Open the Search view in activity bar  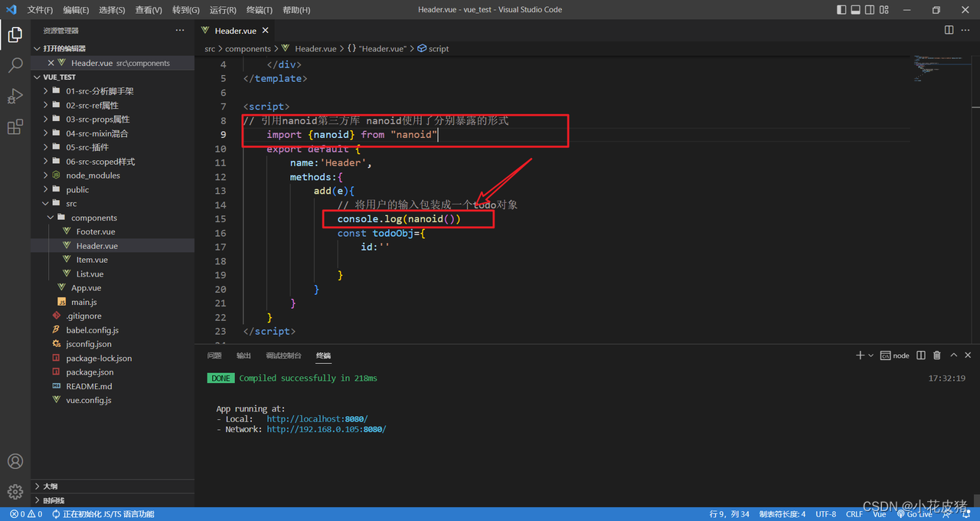(15, 65)
